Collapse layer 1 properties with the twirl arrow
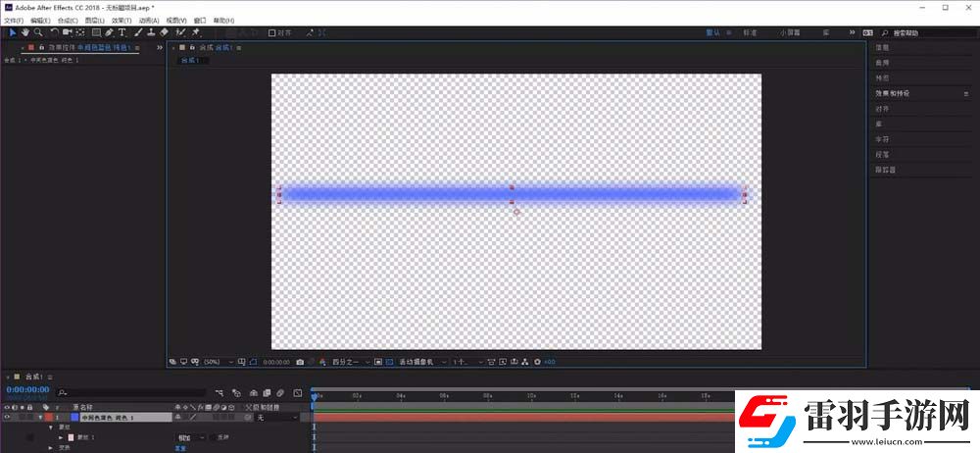Viewport: 980px width, 453px height. 40,417
